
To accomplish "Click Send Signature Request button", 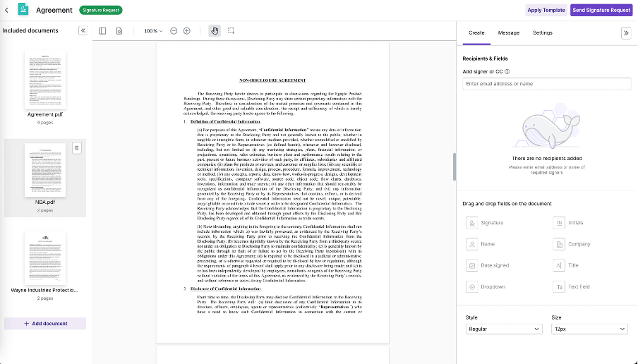I will 601,10.
